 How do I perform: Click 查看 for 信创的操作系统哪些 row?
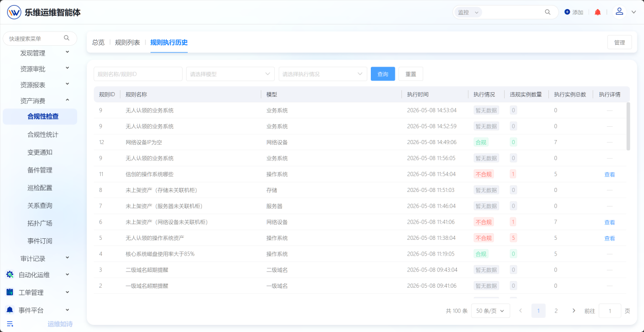(x=609, y=174)
